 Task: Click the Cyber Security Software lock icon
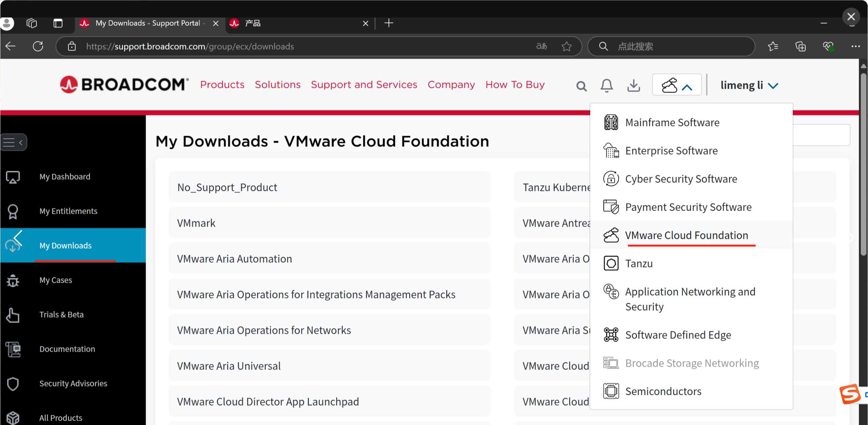[611, 179]
